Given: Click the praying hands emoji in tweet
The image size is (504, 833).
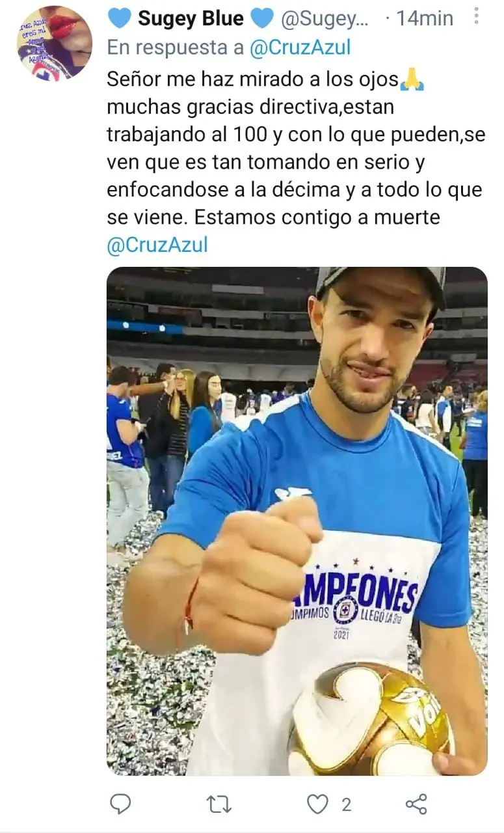Looking at the screenshot, I should [412, 80].
